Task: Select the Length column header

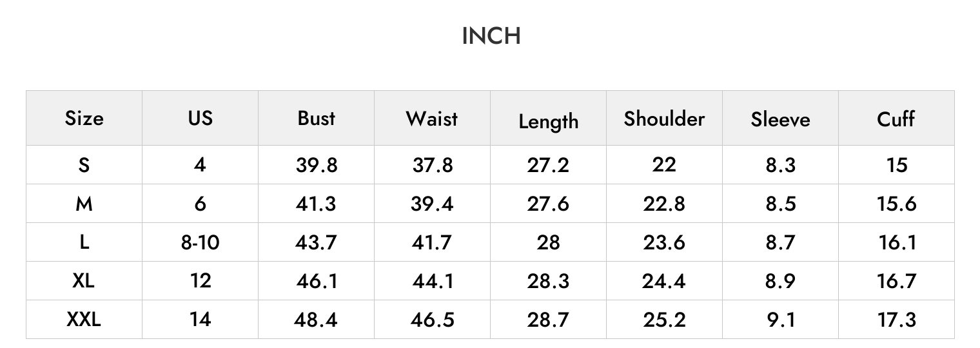Action: pyautogui.click(x=548, y=121)
